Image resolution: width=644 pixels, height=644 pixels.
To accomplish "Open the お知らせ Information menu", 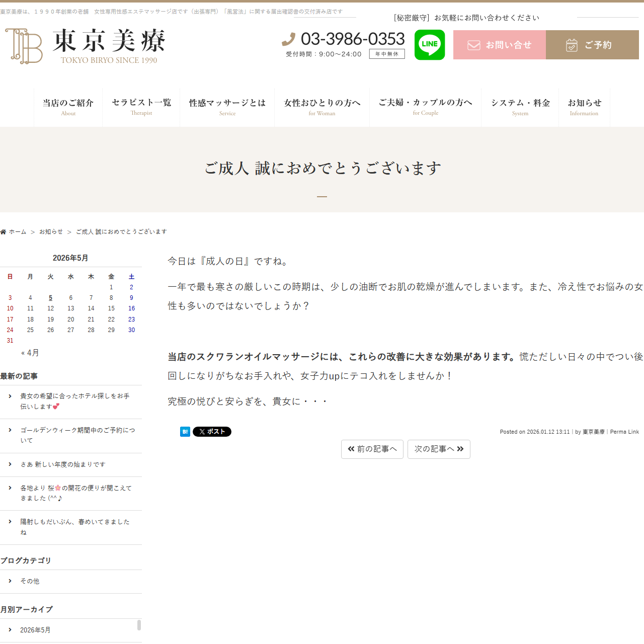I will pos(584,107).
